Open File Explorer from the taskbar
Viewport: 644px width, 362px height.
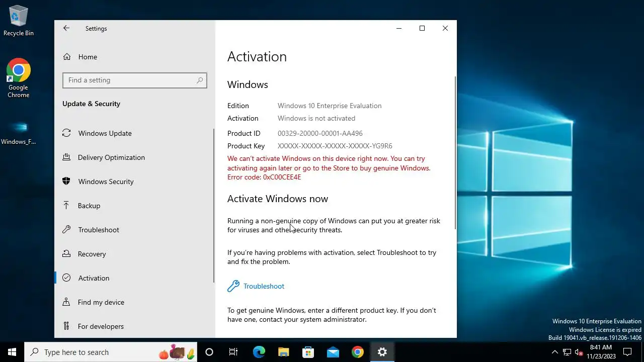[283, 352]
